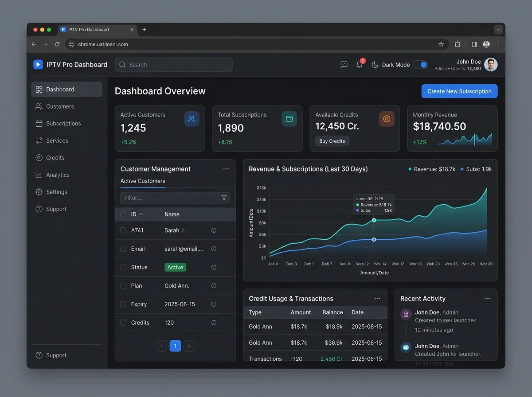Click the Monthly Revenue sparkline chart
Viewport: 532px width, 397px height.
pos(465,140)
